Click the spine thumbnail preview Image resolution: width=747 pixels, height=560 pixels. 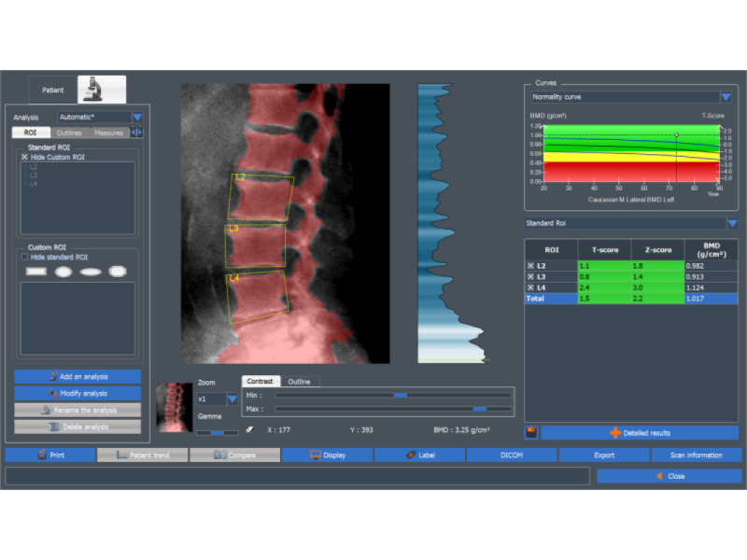(174, 407)
